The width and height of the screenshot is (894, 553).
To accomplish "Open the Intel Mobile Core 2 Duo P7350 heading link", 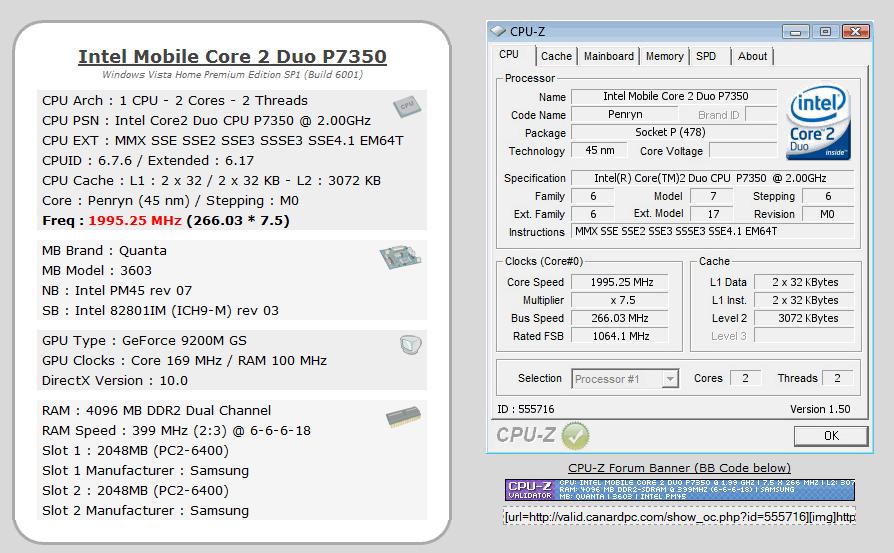I will [232, 56].
